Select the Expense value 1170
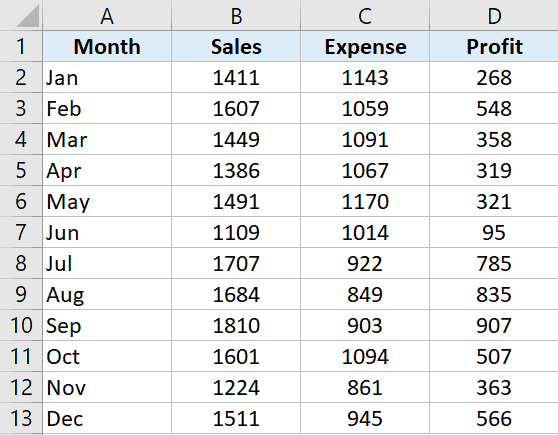The width and height of the screenshot is (558, 435). 365,201
